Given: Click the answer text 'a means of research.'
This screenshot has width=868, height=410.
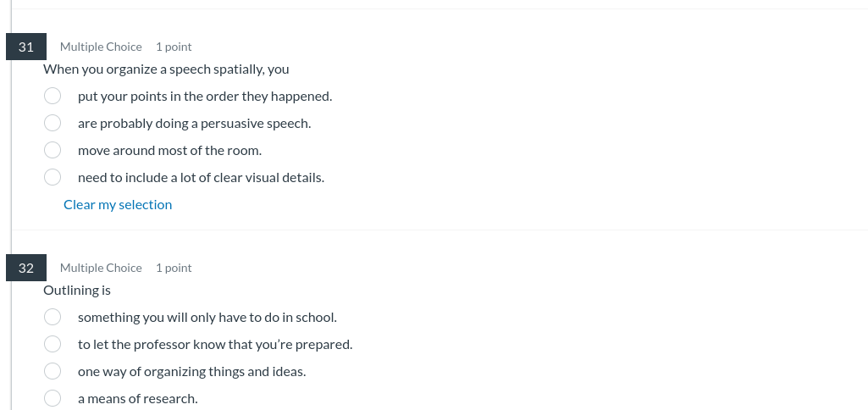Looking at the screenshot, I should tap(137, 398).
